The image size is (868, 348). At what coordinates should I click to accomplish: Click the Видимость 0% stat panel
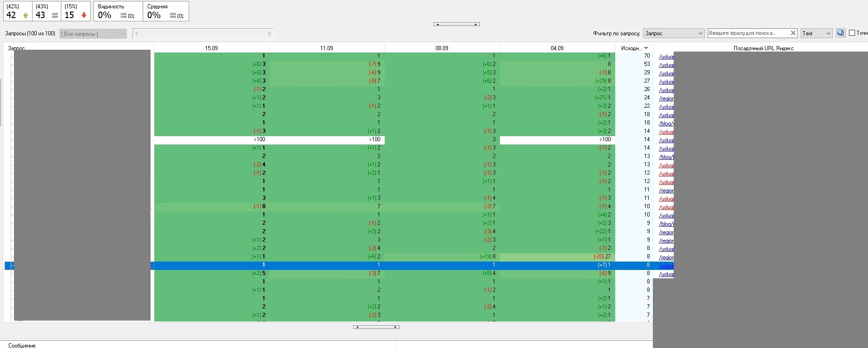click(x=118, y=11)
